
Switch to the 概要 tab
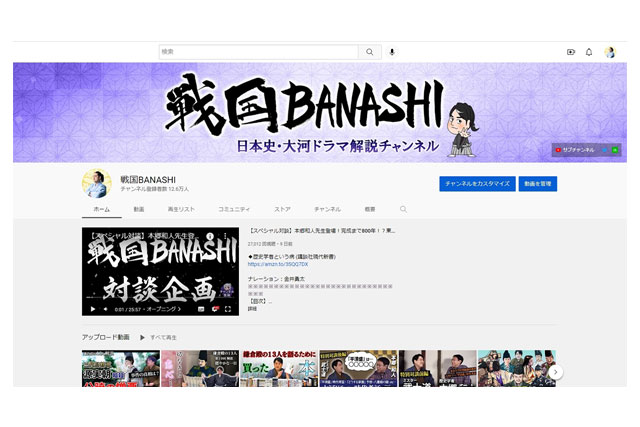coord(370,209)
